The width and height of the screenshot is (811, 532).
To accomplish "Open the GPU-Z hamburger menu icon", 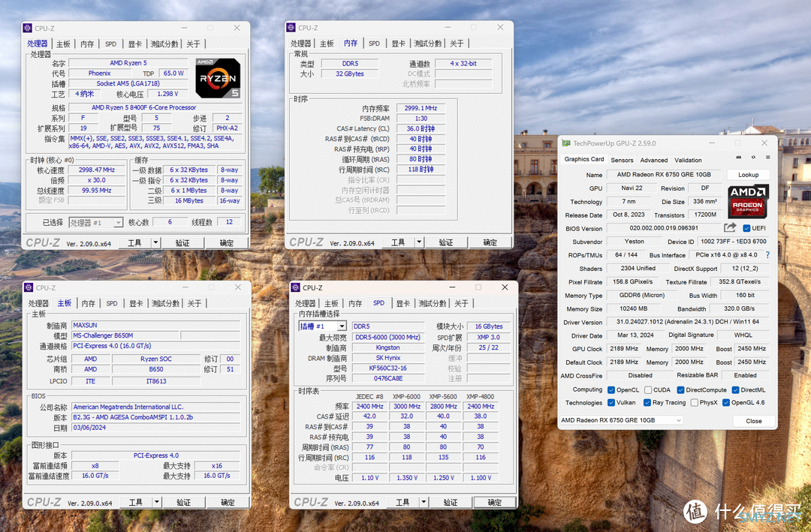I will tap(767, 157).
